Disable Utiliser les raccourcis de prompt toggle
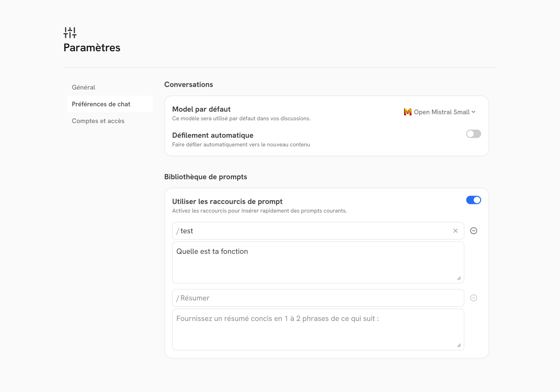The image size is (560, 392). pyautogui.click(x=473, y=200)
